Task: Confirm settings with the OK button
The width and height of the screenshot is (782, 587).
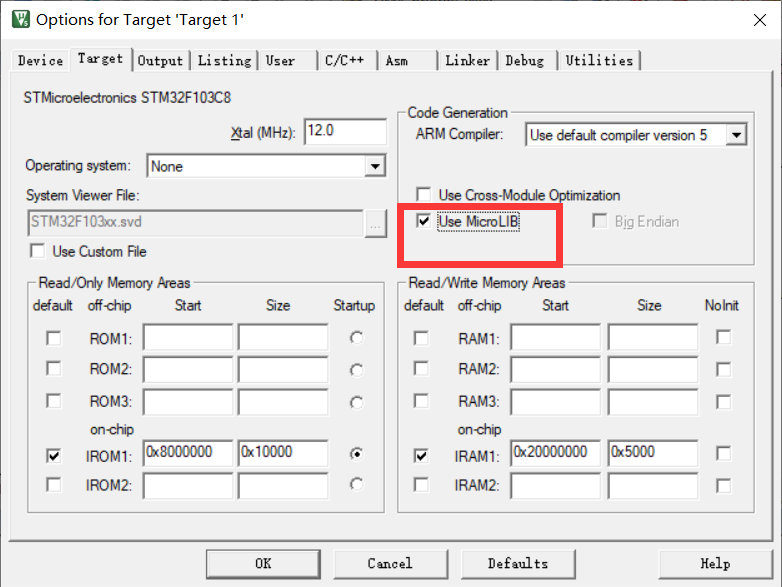Action: 263,564
